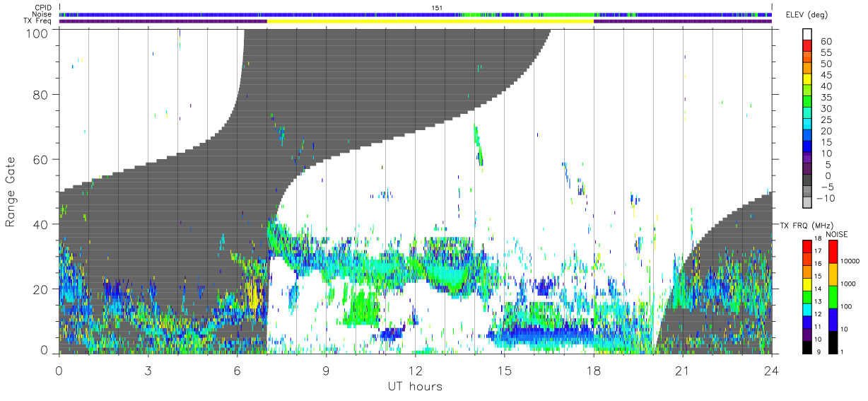Viewport: 868px width, 401px height.
Task: Click the 'CPID' label at top left
Action: [x=44, y=8]
